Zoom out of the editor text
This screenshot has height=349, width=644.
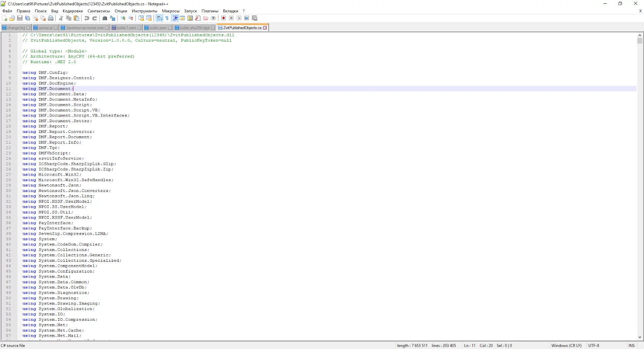(131, 18)
